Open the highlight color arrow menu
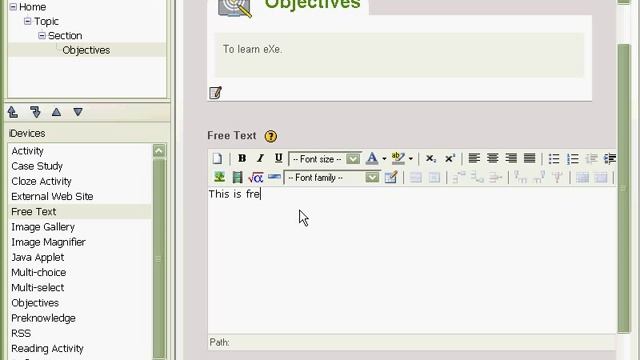This screenshot has height=360, width=640. pyautogui.click(x=411, y=159)
